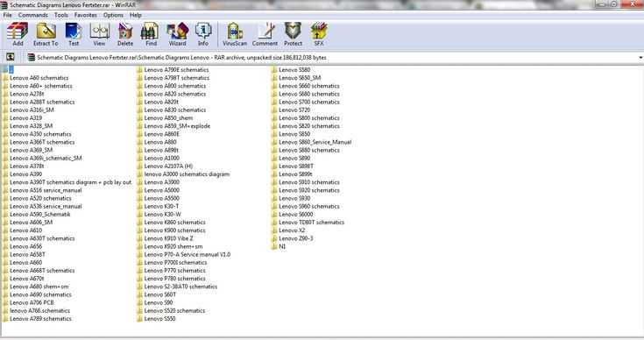Image resolution: width=644 pixels, height=340 pixels.
Task: Click the Add toolbar icon
Action: coord(18,34)
